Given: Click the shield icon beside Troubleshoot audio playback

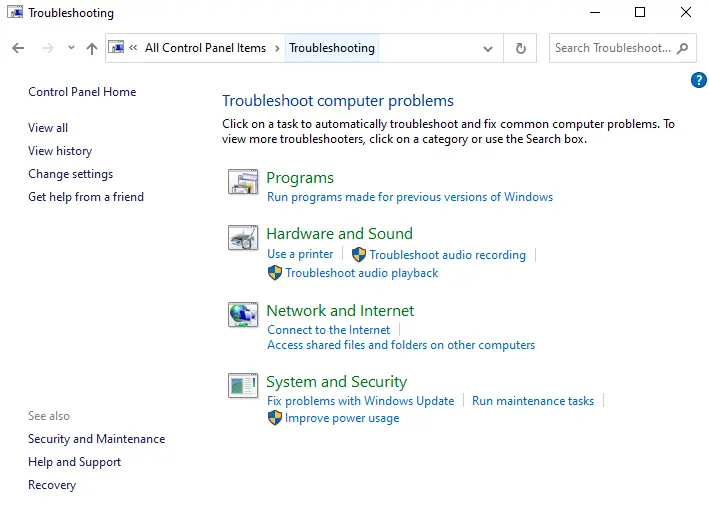Looking at the screenshot, I should tap(274, 273).
